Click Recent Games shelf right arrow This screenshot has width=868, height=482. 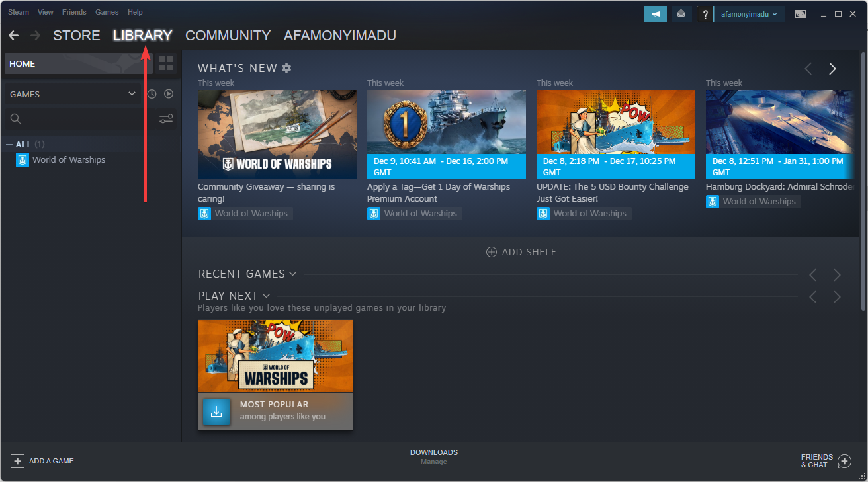[x=837, y=274]
